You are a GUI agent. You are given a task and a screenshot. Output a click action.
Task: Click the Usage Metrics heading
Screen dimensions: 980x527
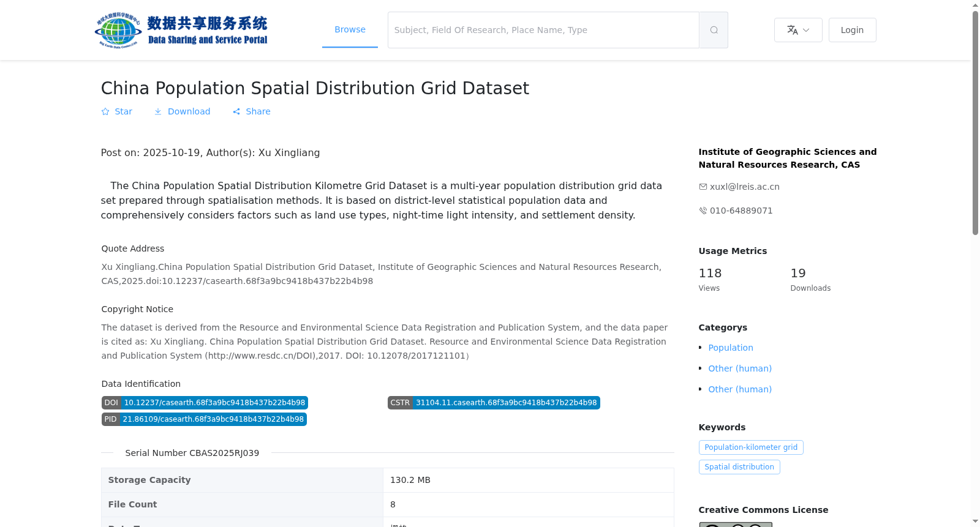pyautogui.click(x=733, y=251)
